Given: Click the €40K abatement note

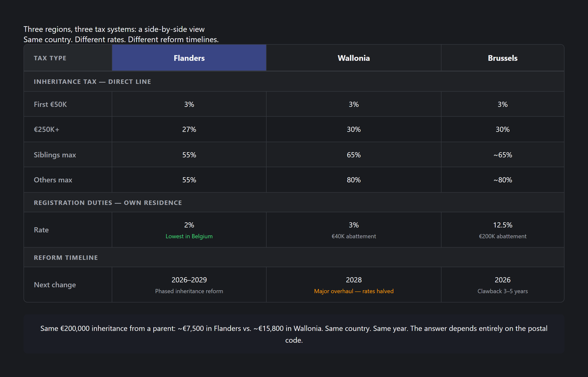Looking at the screenshot, I should pos(354,236).
